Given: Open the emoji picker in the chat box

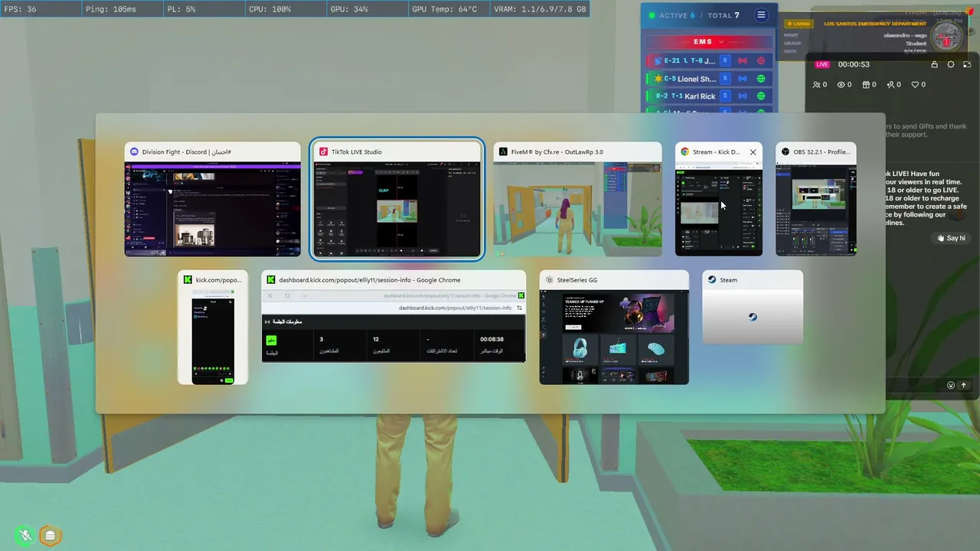Looking at the screenshot, I should (x=951, y=386).
